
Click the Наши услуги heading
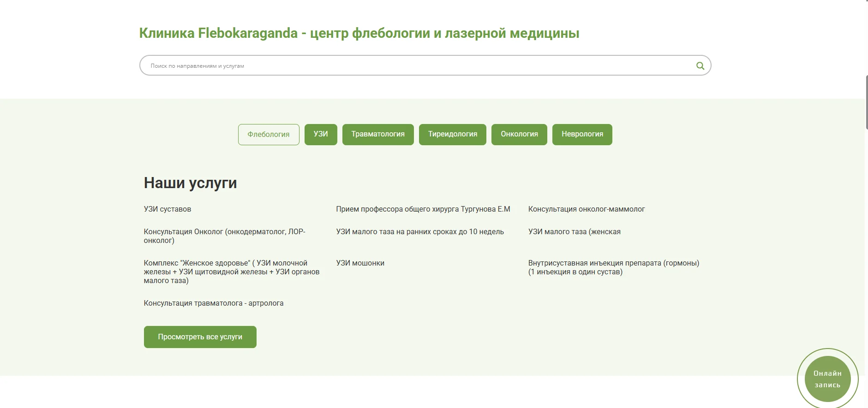click(191, 183)
